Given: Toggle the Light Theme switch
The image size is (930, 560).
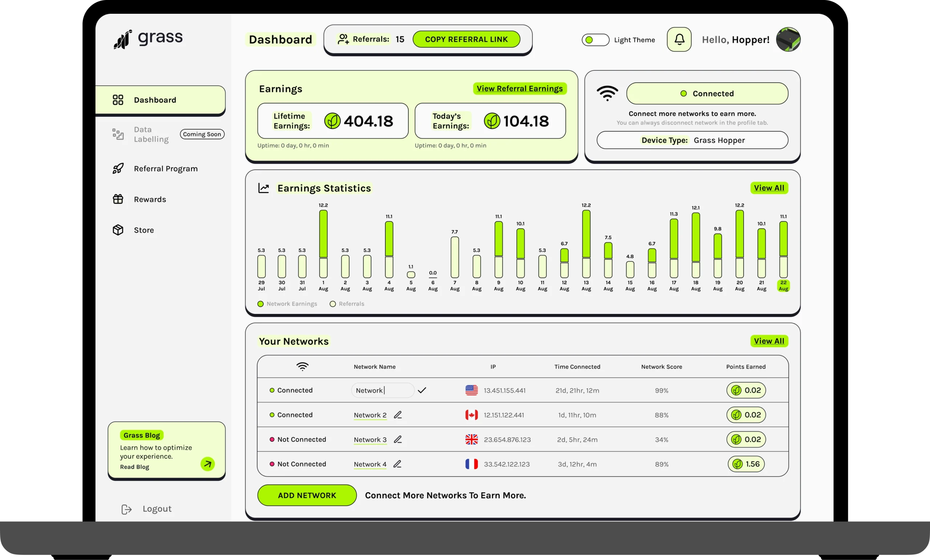Looking at the screenshot, I should click(594, 40).
